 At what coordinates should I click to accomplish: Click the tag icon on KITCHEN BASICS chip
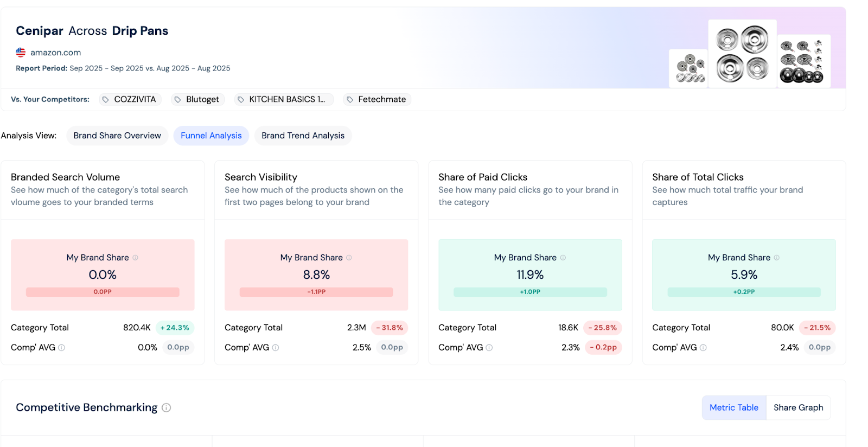click(241, 100)
